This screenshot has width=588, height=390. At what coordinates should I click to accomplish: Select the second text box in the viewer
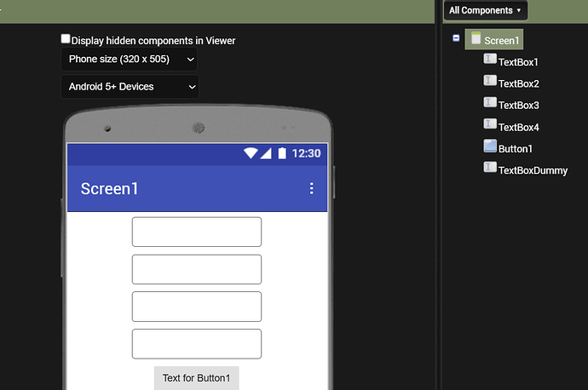[x=197, y=269]
